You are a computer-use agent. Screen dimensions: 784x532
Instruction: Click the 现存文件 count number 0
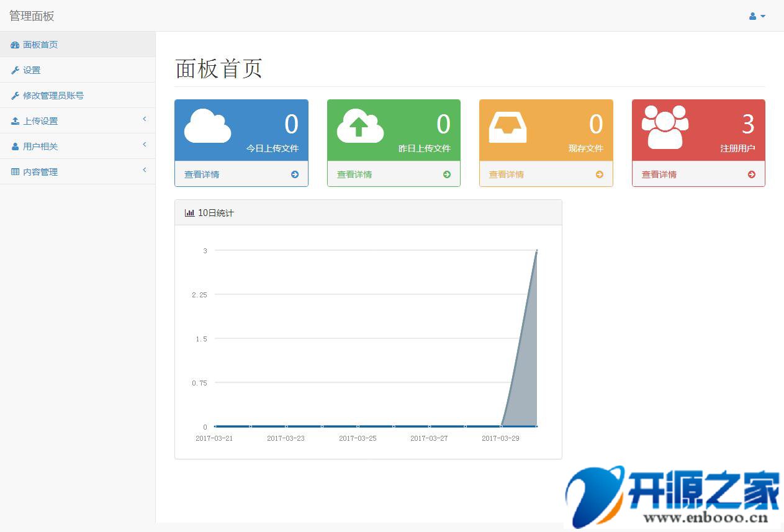[x=596, y=124]
